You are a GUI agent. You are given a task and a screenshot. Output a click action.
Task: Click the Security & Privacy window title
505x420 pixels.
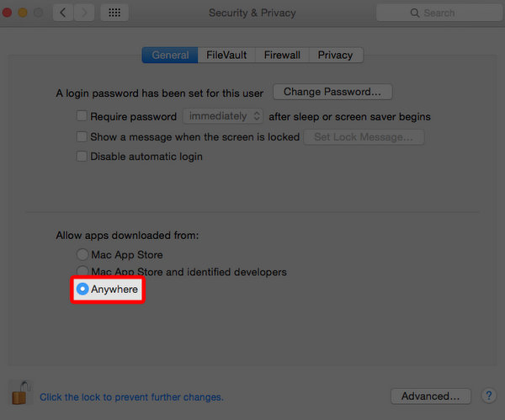coord(252,13)
